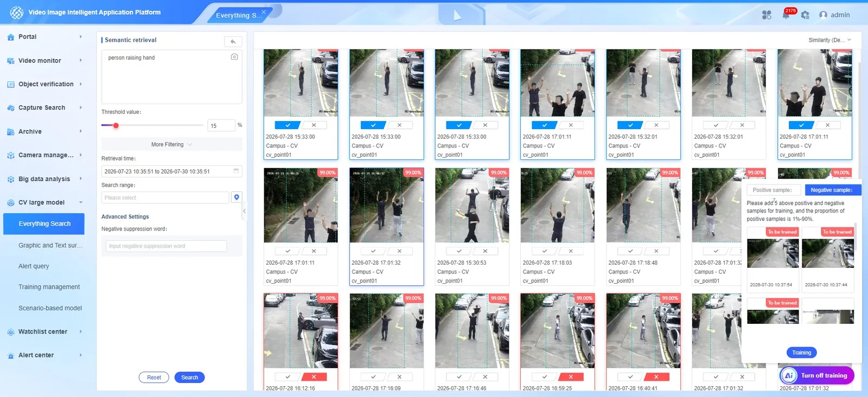Click the Retrieval time date range field

point(171,171)
